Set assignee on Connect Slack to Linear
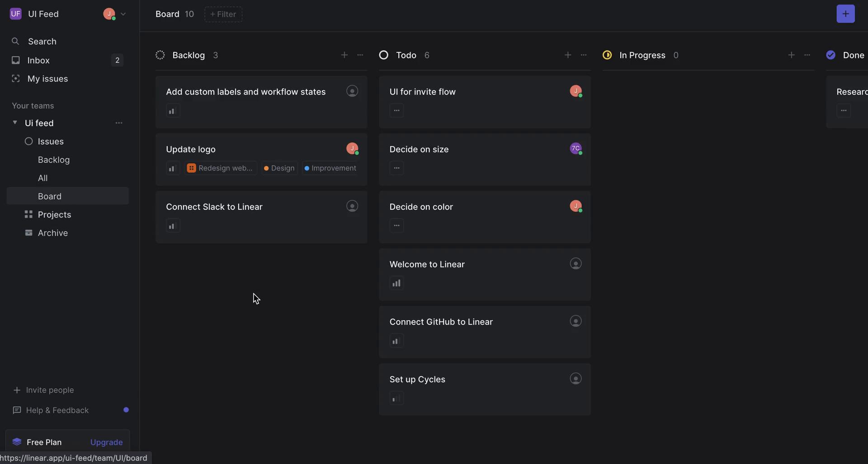This screenshot has height=464, width=868. [x=352, y=206]
